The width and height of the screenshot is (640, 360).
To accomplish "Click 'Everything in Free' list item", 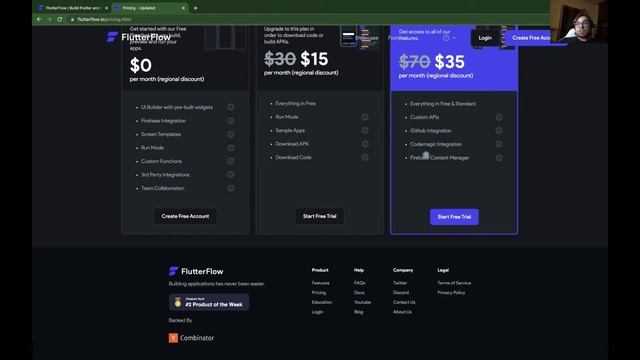I will (x=296, y=103).
